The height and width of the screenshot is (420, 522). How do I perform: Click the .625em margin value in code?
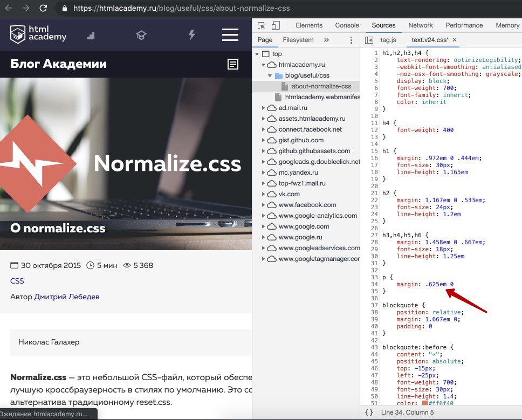pyautogui.click(x=436, y=284)
